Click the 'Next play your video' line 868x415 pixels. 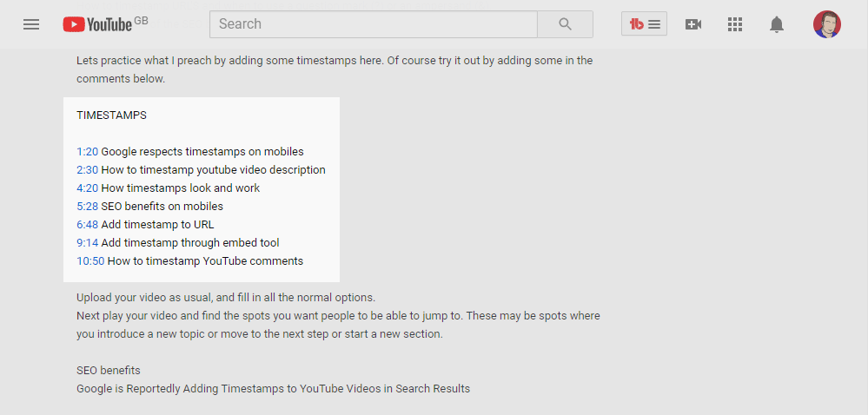point(338,316)
